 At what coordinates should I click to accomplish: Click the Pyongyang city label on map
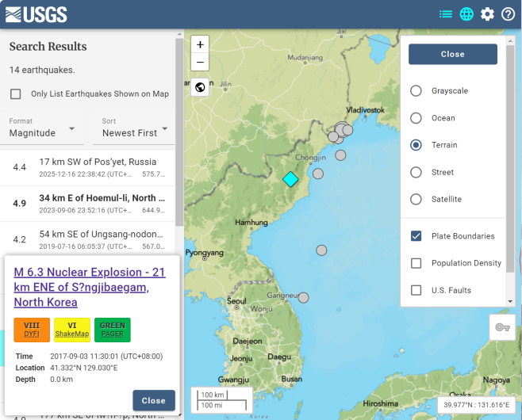pos(205,253)
